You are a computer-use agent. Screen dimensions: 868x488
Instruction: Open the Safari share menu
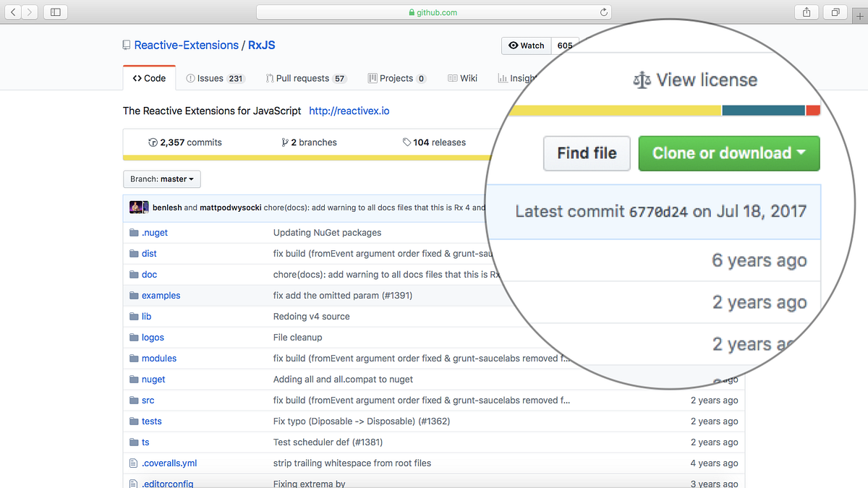(x=806, y=12)
